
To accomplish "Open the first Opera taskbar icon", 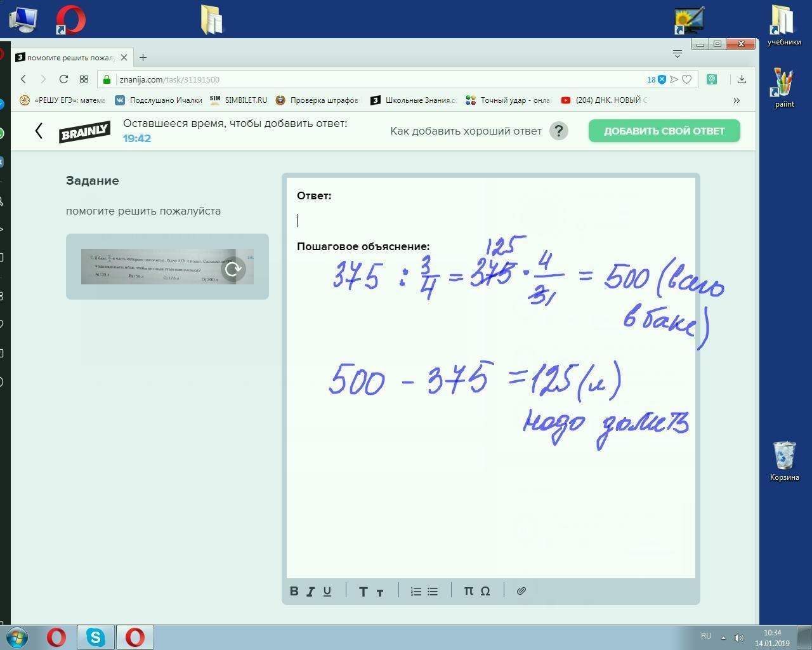I will [x=56, y=637].
